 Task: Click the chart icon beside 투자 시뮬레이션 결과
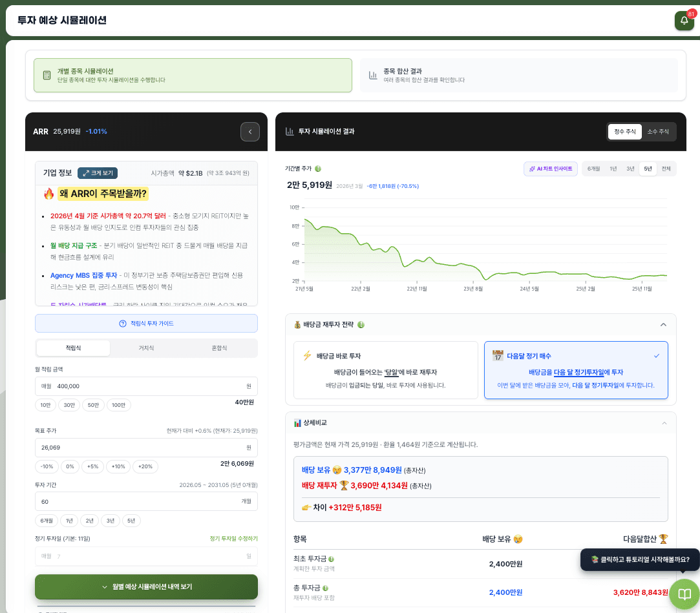pyautogui.click(x=290, y=132)
